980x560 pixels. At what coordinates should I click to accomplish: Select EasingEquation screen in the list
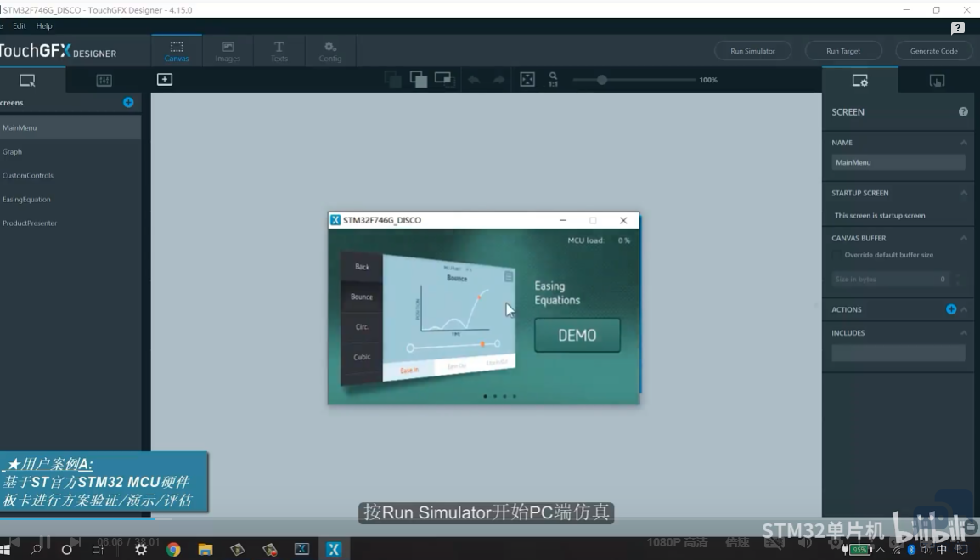(70, 199)
